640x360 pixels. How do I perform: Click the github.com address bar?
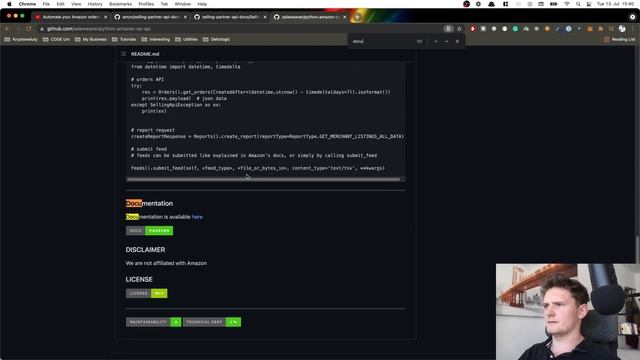click(241, 29)
